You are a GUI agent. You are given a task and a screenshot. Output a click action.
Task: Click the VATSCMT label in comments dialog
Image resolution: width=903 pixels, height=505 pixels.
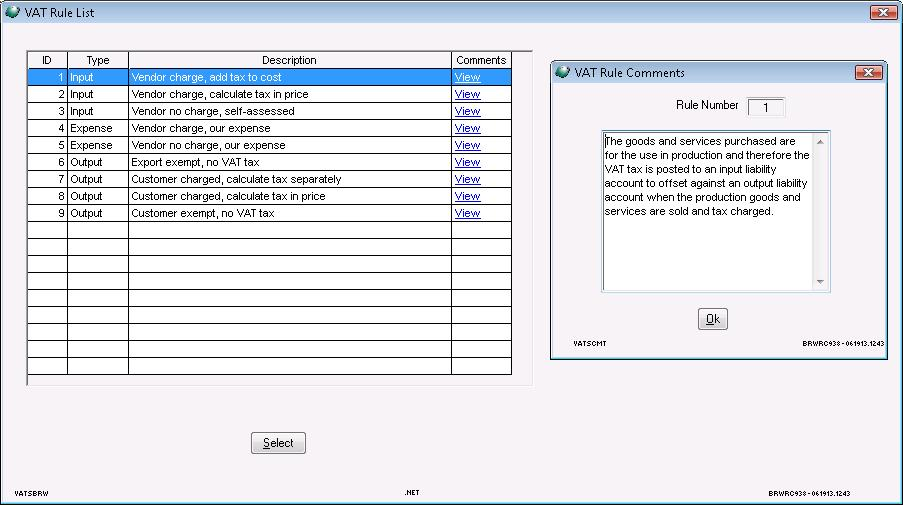coord(590,343)
